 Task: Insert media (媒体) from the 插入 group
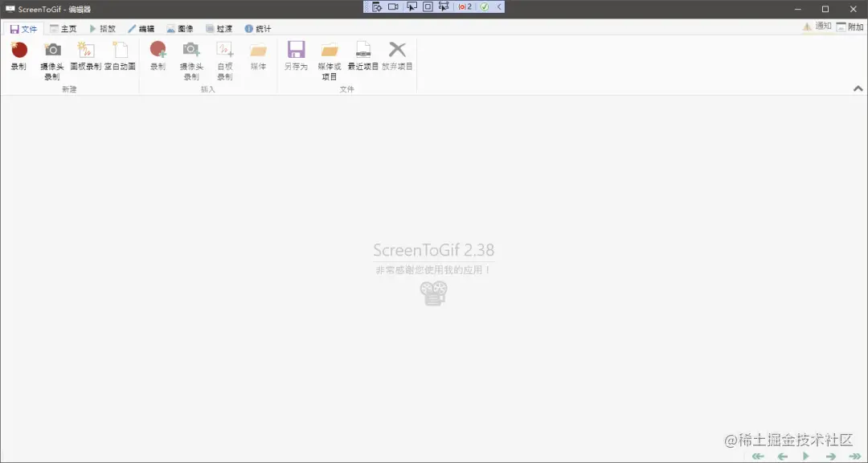(x=259, y=56)
